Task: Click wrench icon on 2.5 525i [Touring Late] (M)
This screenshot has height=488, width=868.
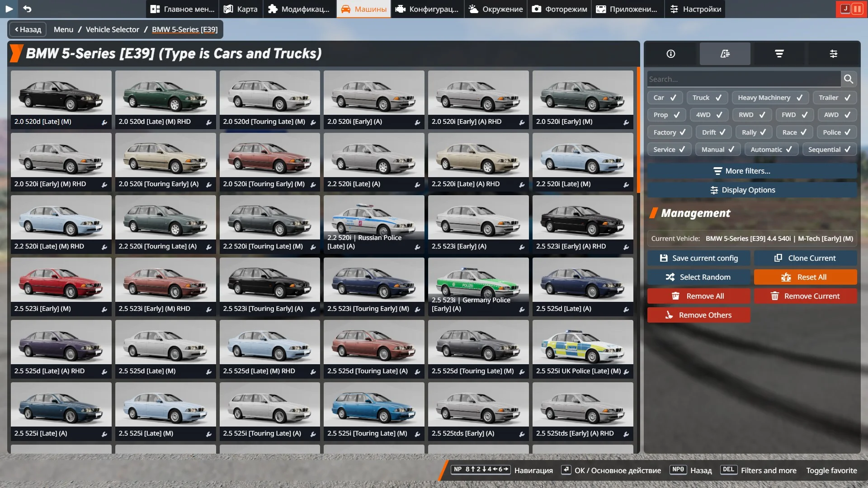Action: (x=417, y=434)
